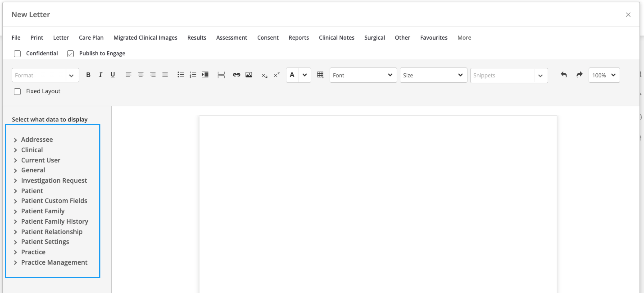Screen dimensions: 644x293
Task: Insert a table
Action: [x=320, y=75]
